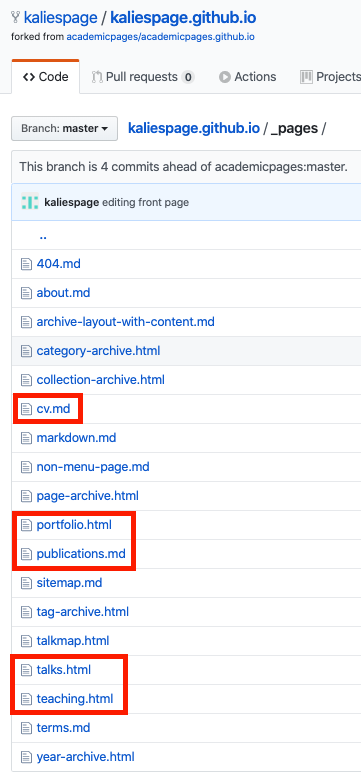Open the kaliespage commit author link
The width and height of the screenshot is (361, 782).
click(71, 202)
